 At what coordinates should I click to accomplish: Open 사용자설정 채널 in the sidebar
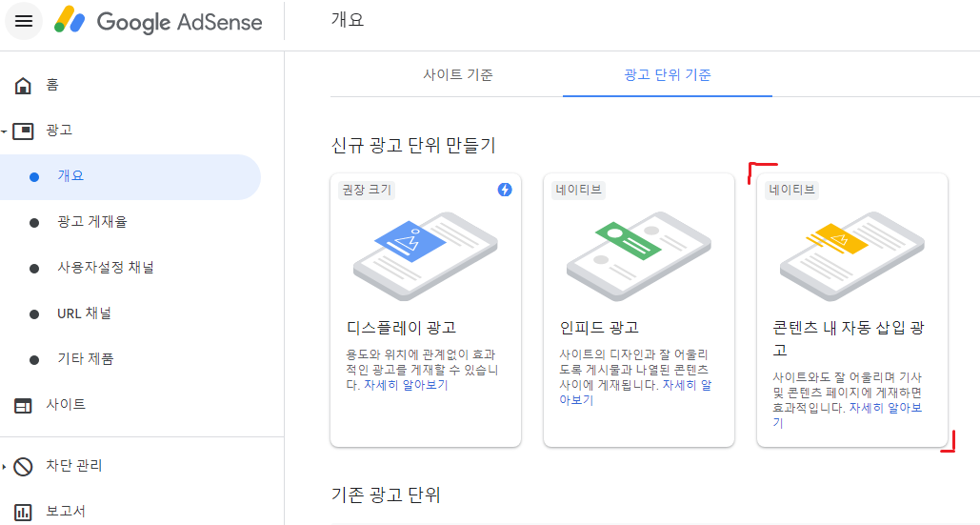[106, 268]
